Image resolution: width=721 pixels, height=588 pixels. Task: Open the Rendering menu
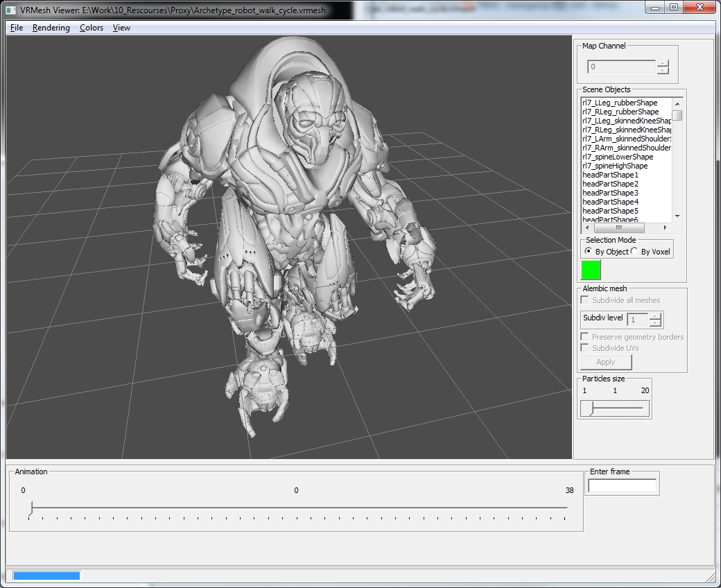(x=51, y=28)
